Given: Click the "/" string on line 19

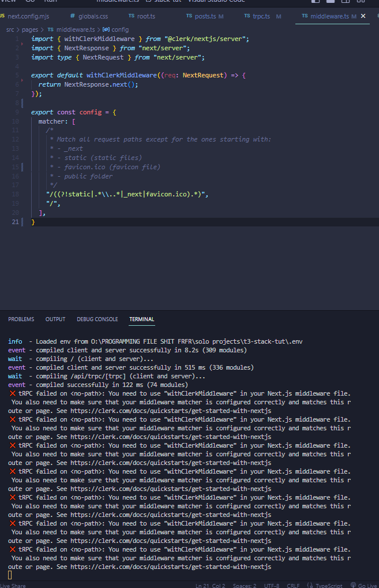Looking at the screenshot, I should click(x=51, y=204).
